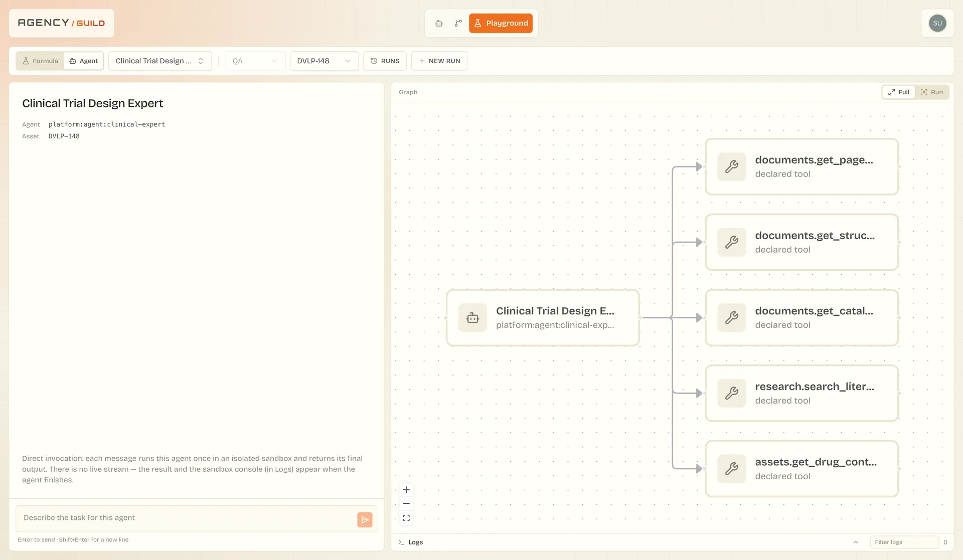The image size is (963, 560).
Task: Select the documents.get_struc tool node
Action: tap(801, 243)
